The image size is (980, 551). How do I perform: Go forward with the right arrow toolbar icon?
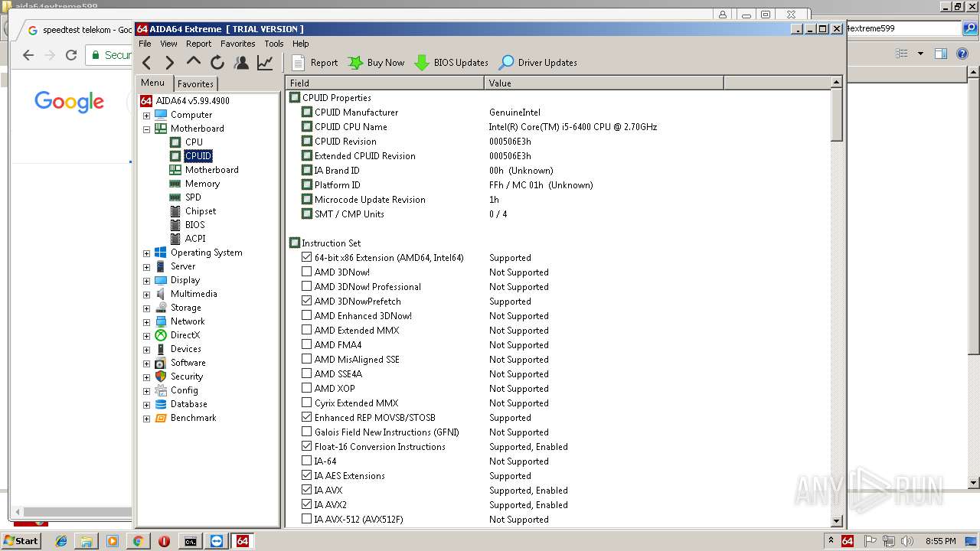click(x=170, y=63)
